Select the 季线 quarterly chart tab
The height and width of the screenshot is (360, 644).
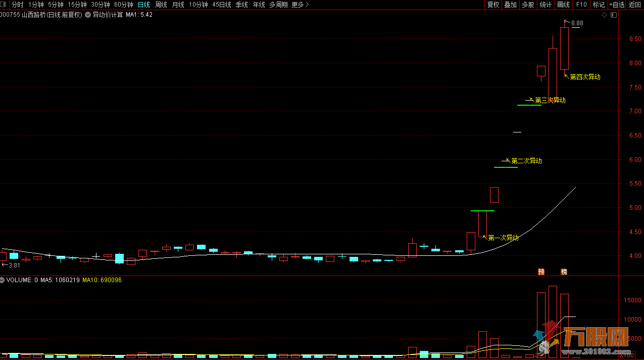(242, 5)
